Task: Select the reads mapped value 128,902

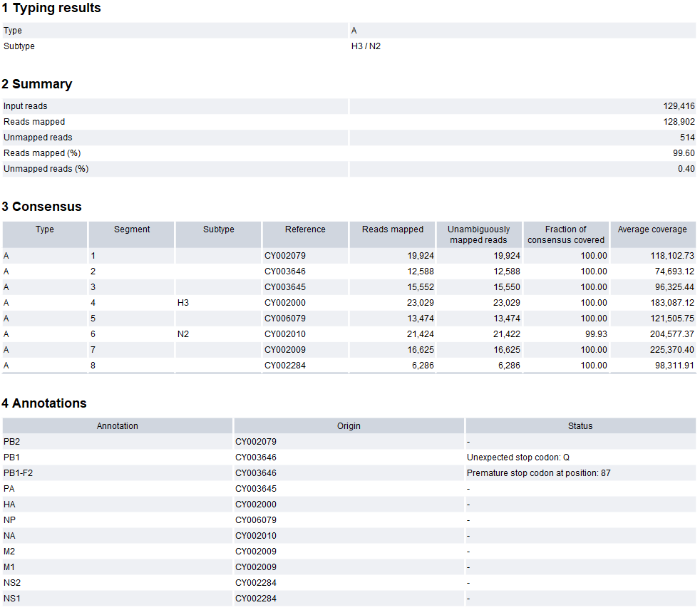Action: (679, 121)
